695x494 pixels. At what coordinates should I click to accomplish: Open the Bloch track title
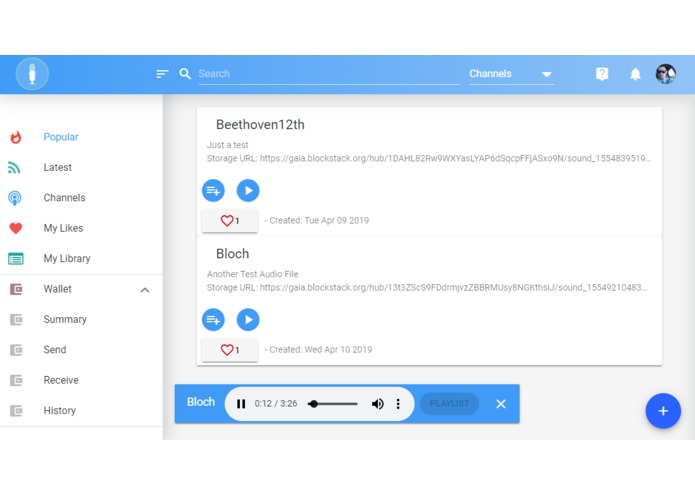(233, 254)
